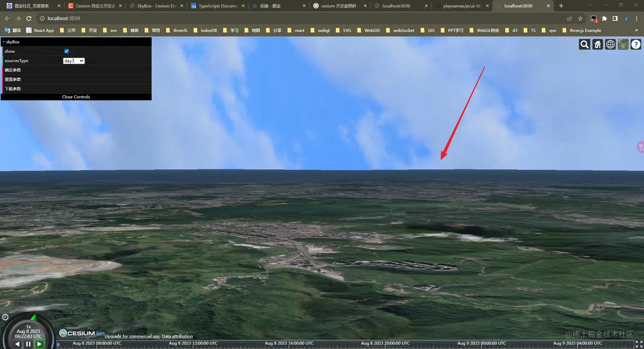Click the clock reset icon
644x349 pixels.
[5, 317]
